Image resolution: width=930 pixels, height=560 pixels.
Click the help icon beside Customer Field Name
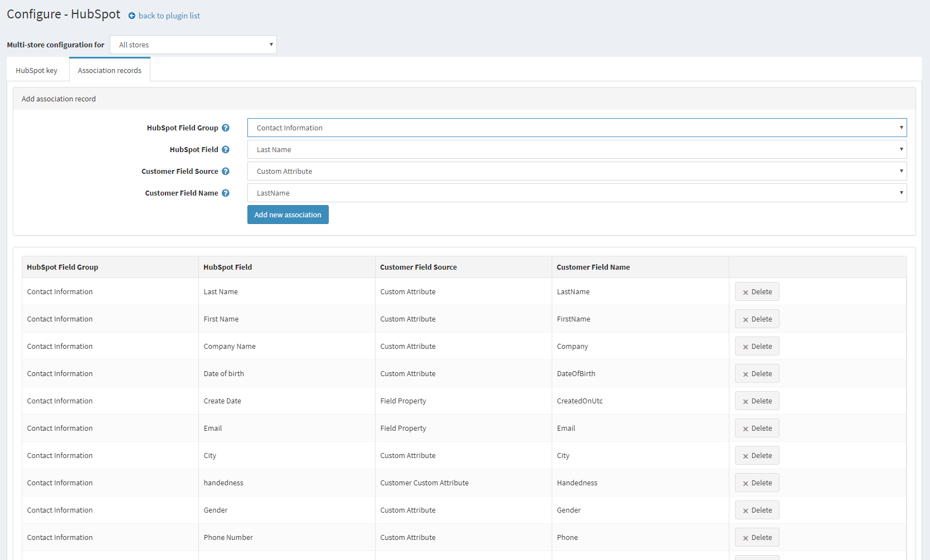(x=226, y=193)
